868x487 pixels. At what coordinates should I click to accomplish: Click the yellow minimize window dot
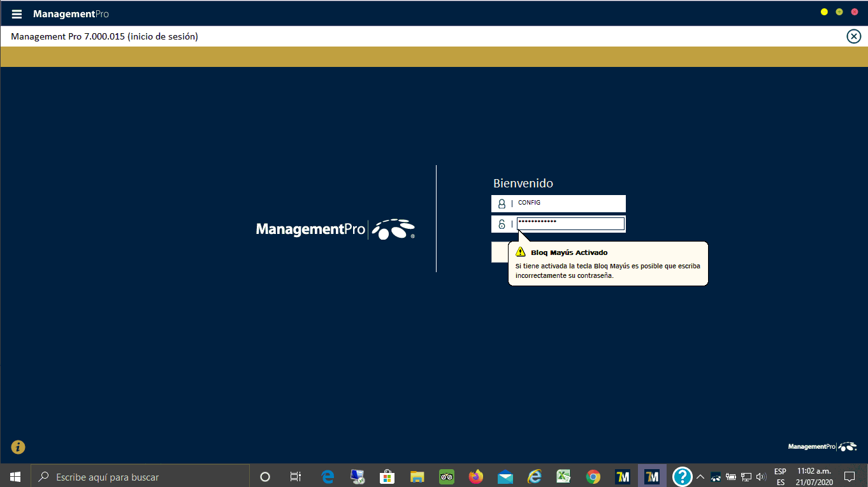point(824,12)
